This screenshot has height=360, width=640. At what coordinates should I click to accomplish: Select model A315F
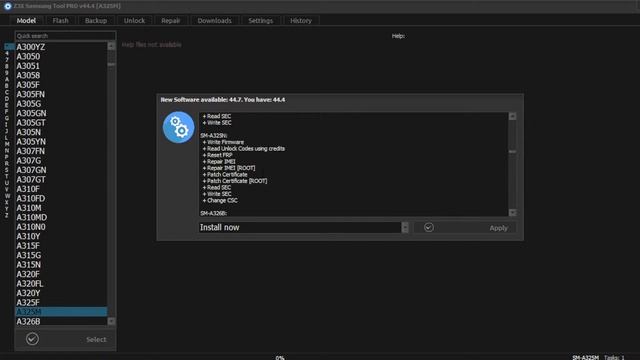point(61,246)
